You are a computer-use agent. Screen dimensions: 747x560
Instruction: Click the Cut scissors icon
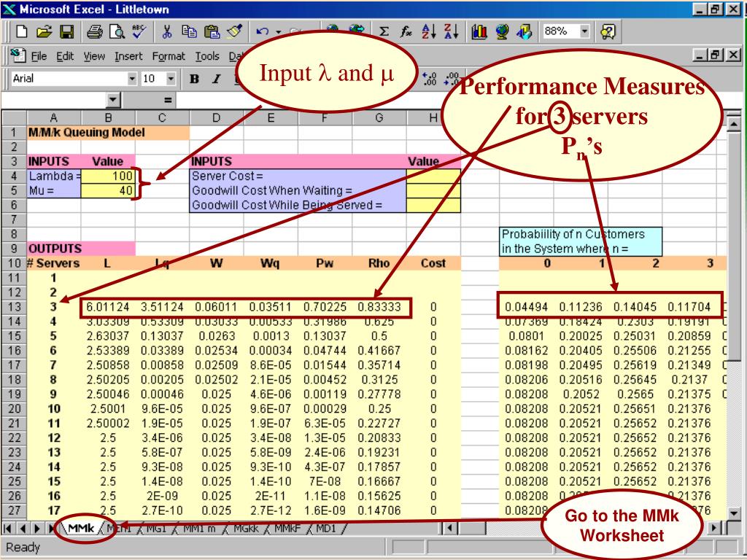pos(167,32)
